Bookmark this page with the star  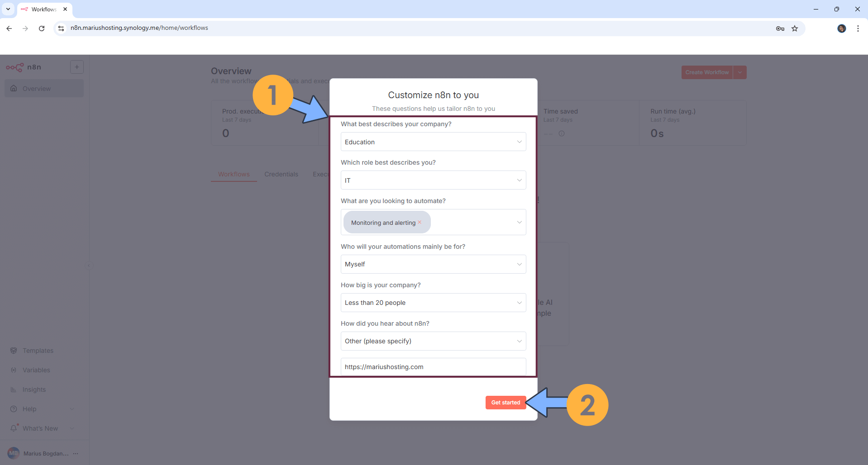795,28
